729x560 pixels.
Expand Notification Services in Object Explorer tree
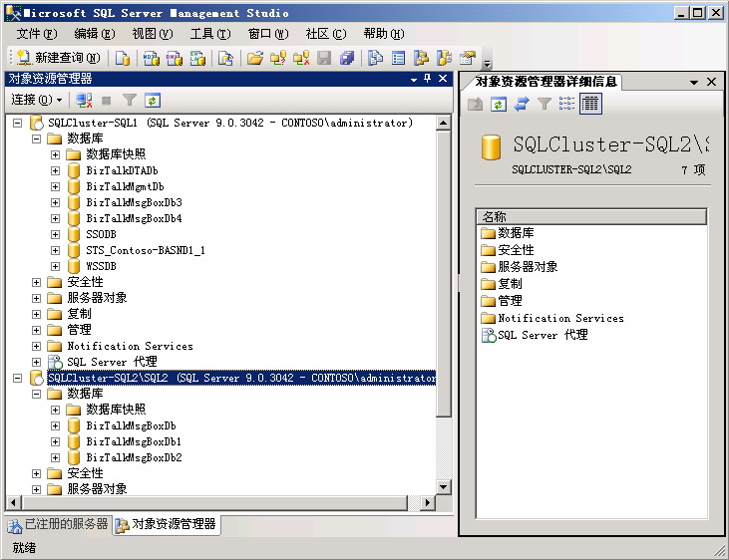click(36, 346)
